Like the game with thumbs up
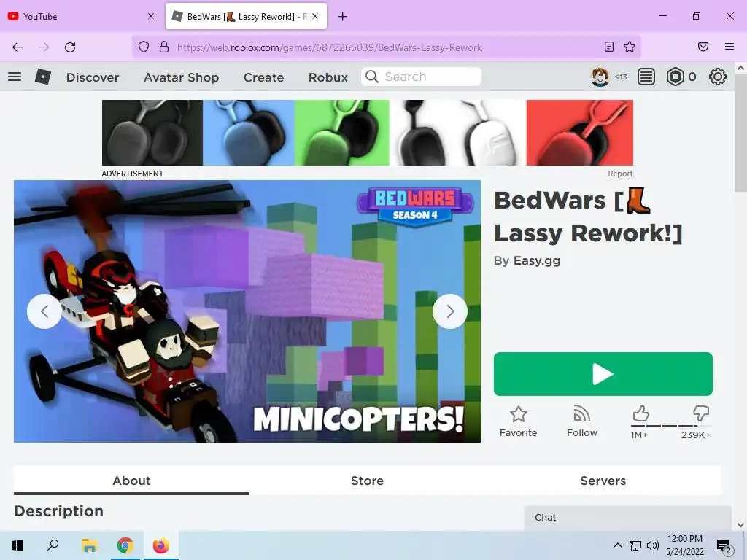Viewport: 747px width, 560px height. pyautogui.click(x=640, y=413)
